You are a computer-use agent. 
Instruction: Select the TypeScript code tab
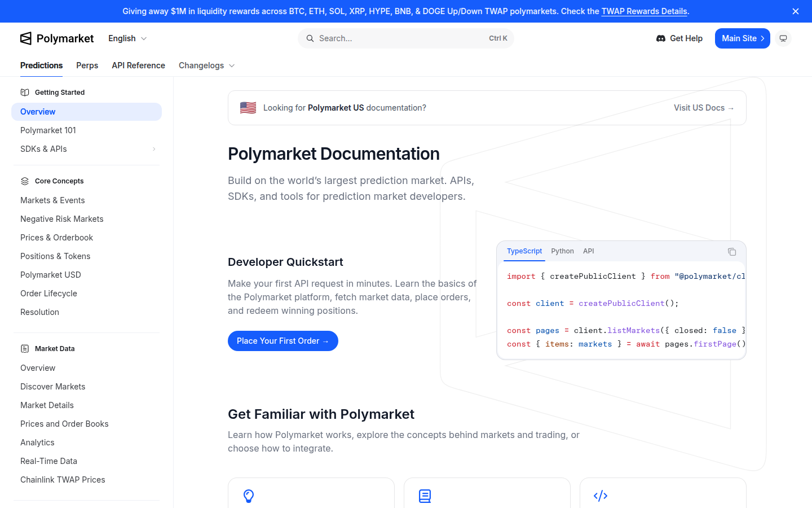(x=524, y=251)
